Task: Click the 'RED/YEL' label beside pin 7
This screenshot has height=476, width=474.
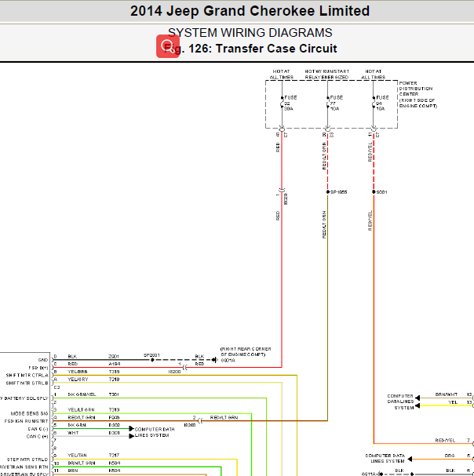Action: [445, 441]
